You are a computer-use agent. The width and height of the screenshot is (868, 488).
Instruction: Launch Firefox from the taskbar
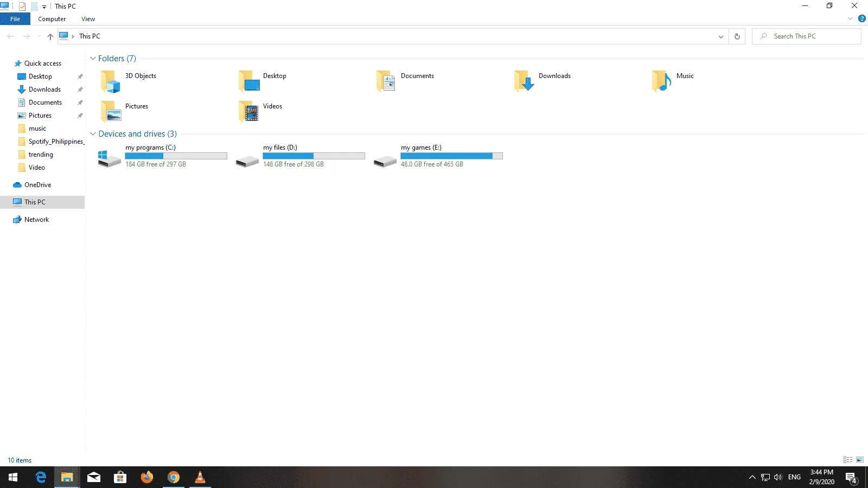click(147, 477)
